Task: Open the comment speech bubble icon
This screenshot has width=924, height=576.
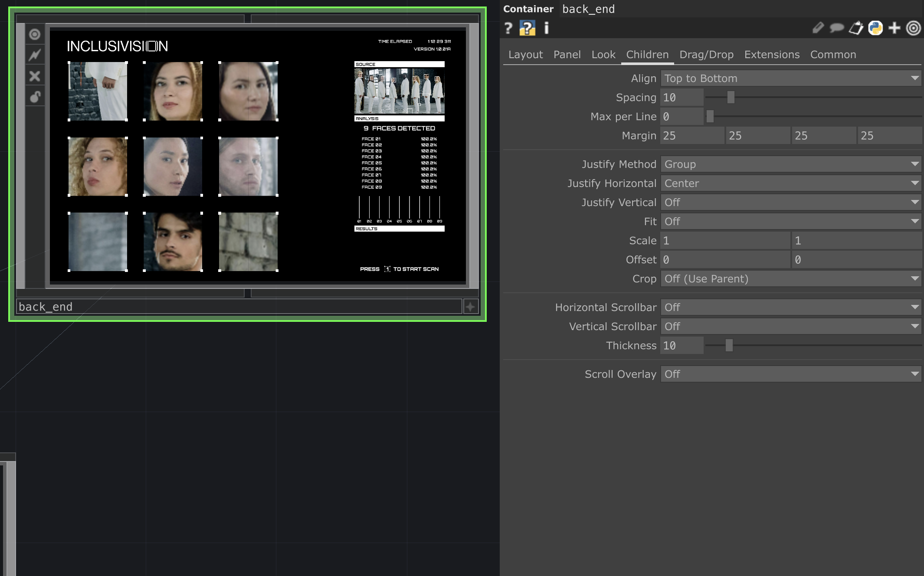Action: click(x=837, y=29)
